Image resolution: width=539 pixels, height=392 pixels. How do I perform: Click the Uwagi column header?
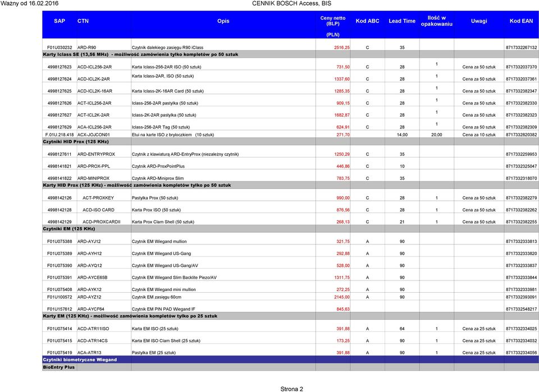pyautogui.click(x=479, y=21)
